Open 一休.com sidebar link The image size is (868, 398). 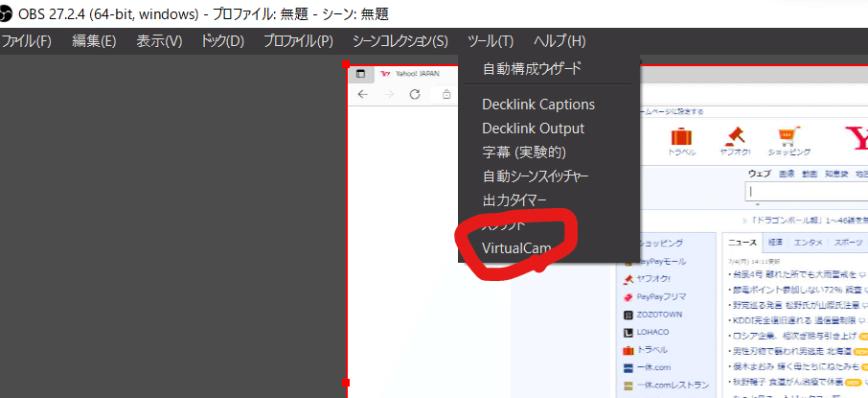(653, 367)
